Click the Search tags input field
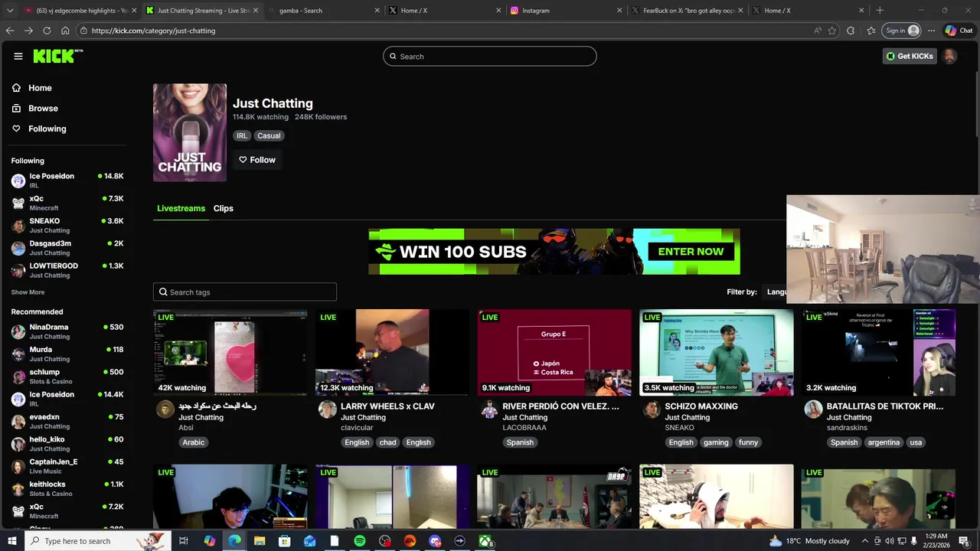This screenshot has width=980, height=551. [245, 292]
